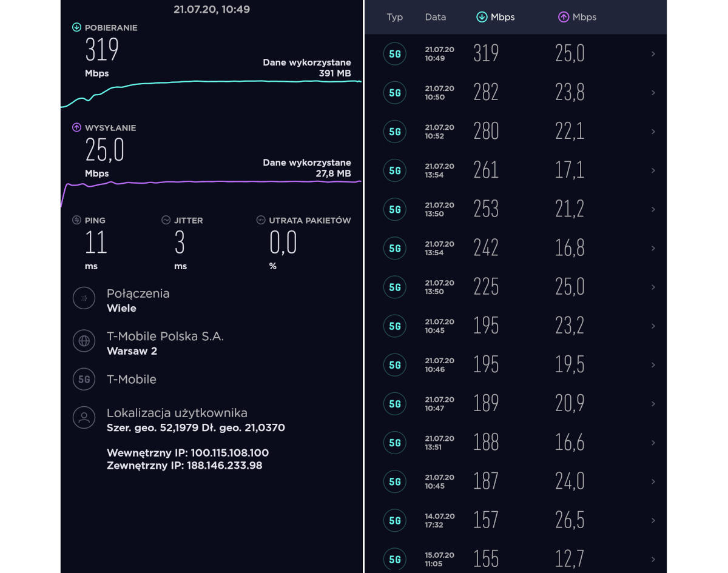
Task: Expand the 319 Mbps result chevron
Action: pyautogui.click(x=653, y=54)
